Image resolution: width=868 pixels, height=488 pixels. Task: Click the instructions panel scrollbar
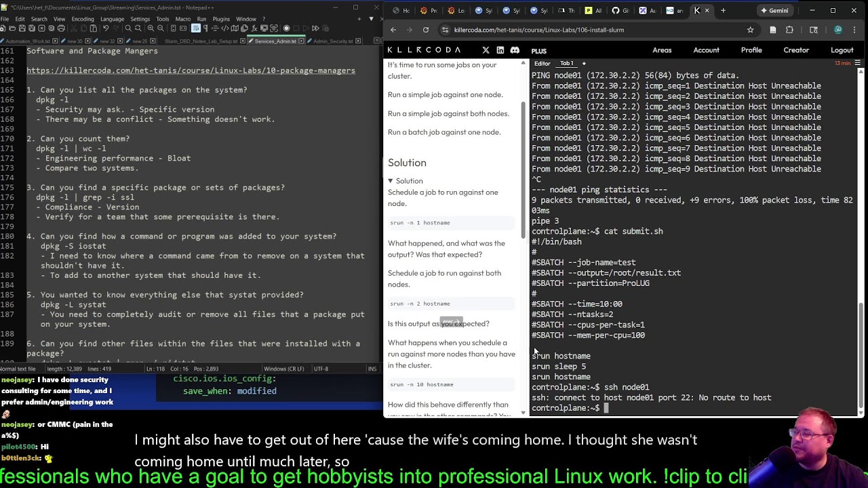[x=524, y=169]
